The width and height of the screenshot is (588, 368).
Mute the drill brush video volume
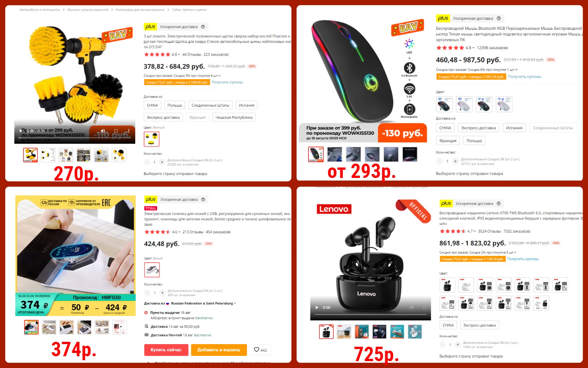click(103, 131)
